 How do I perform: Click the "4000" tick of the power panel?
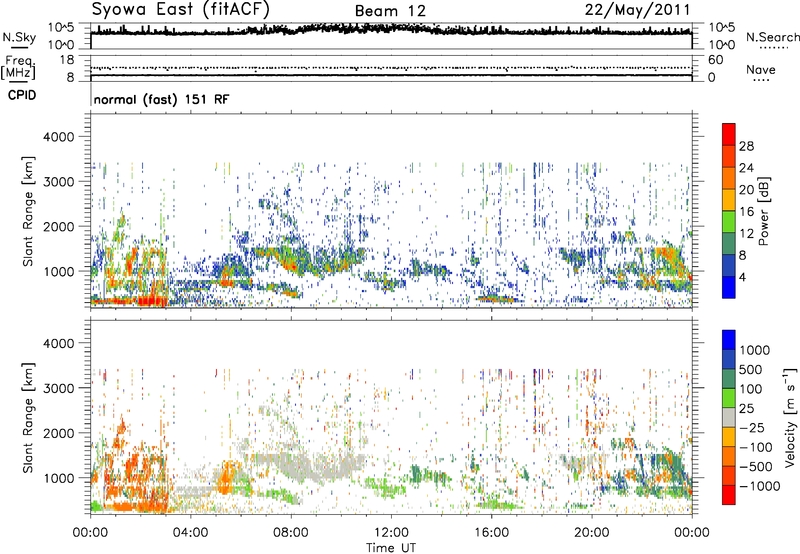pyautogui.click(x=58, y=137)
